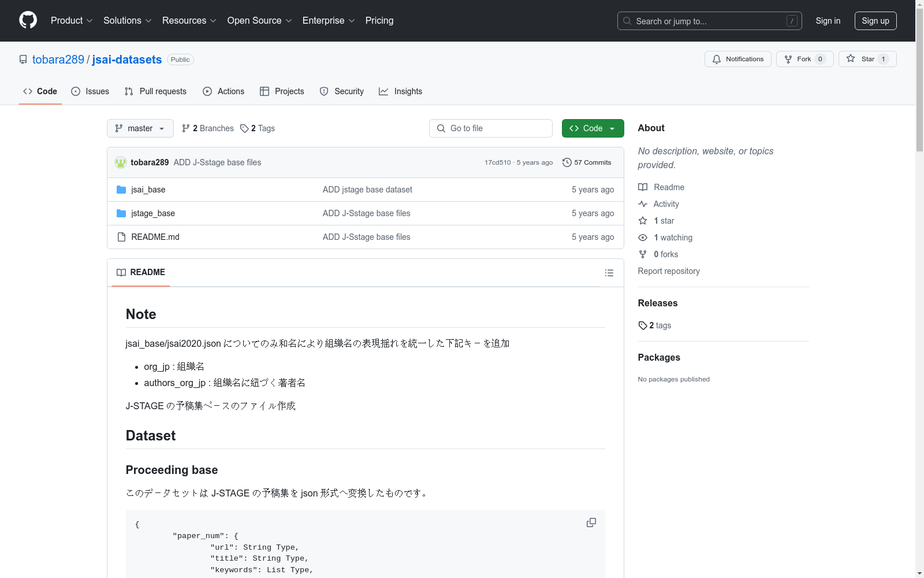Image resolution: width=924 pixels, height=578 pixels.
Task: Click the pulse icon beside Activity
Action: point(643,204)
